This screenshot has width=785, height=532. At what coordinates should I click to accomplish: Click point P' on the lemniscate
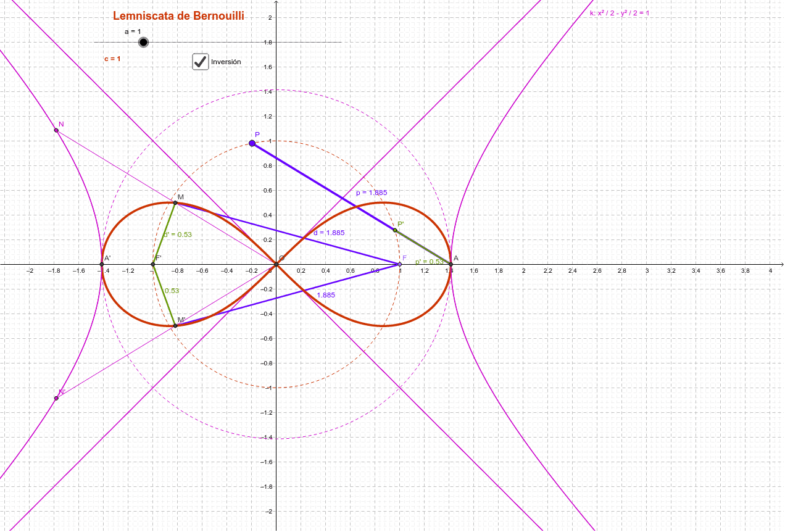pos(395,230)
